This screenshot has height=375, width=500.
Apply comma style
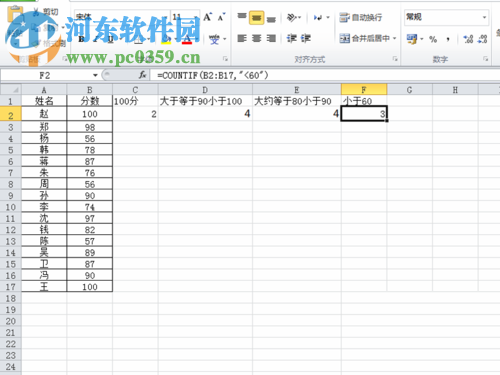point(448,39)
